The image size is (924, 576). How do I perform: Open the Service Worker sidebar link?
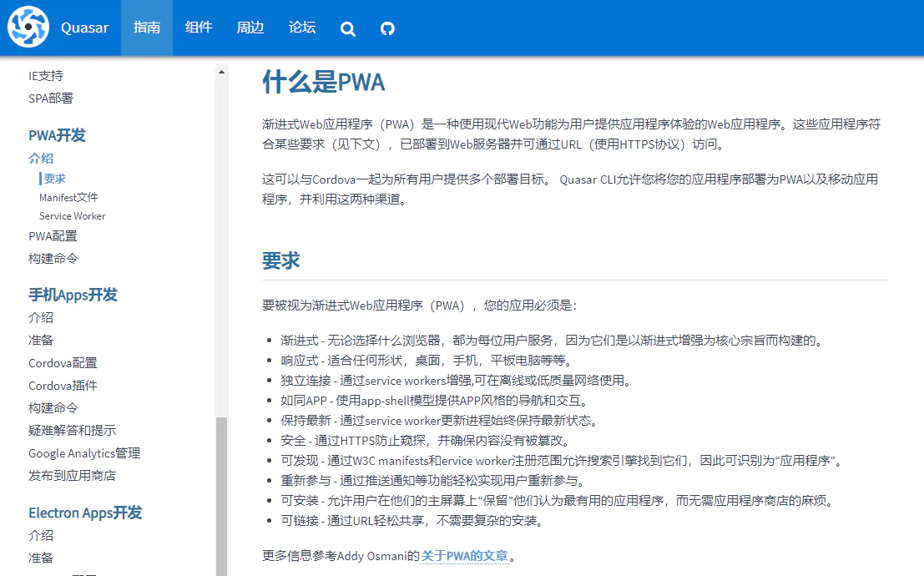click(x=72, y=215)
